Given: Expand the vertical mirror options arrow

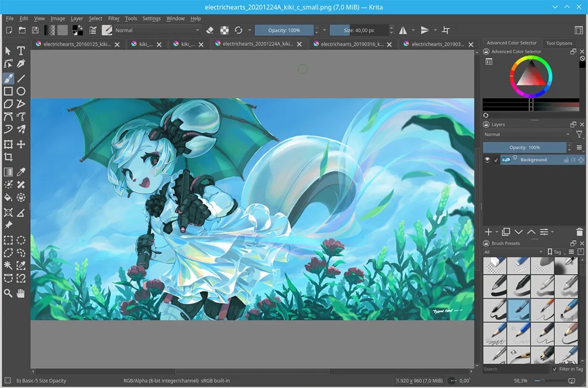Looking at the screenshot, I should (x=435, y=30).
